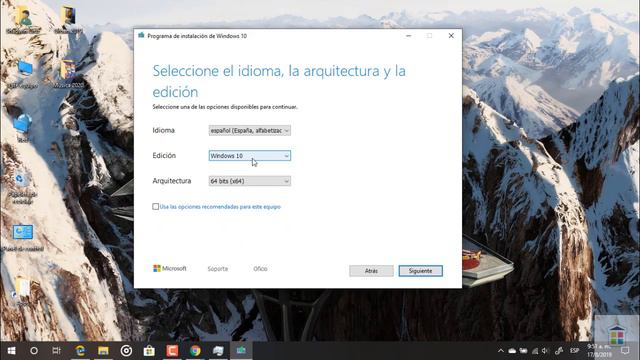Select the top folder beside user folder

[68, 20]
